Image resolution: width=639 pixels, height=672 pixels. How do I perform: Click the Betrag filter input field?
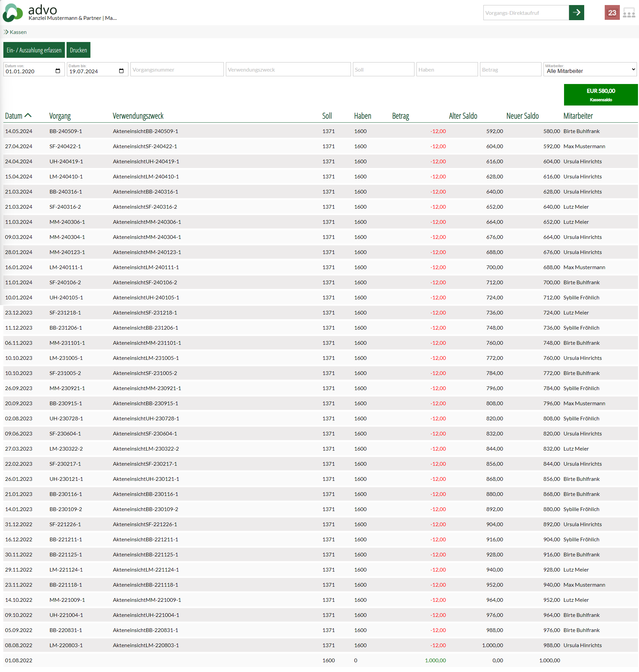click(x=510, y=70)
